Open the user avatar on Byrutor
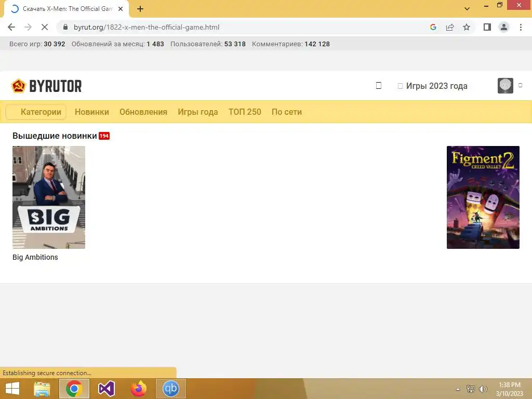The image size is (532, 399). coord(505,86)
